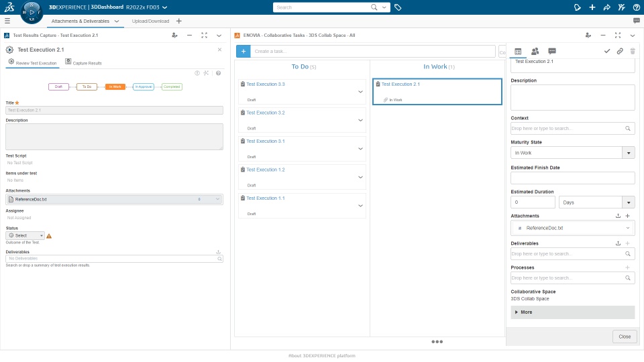Click the Close button in details panel

(x=625, y=337)
